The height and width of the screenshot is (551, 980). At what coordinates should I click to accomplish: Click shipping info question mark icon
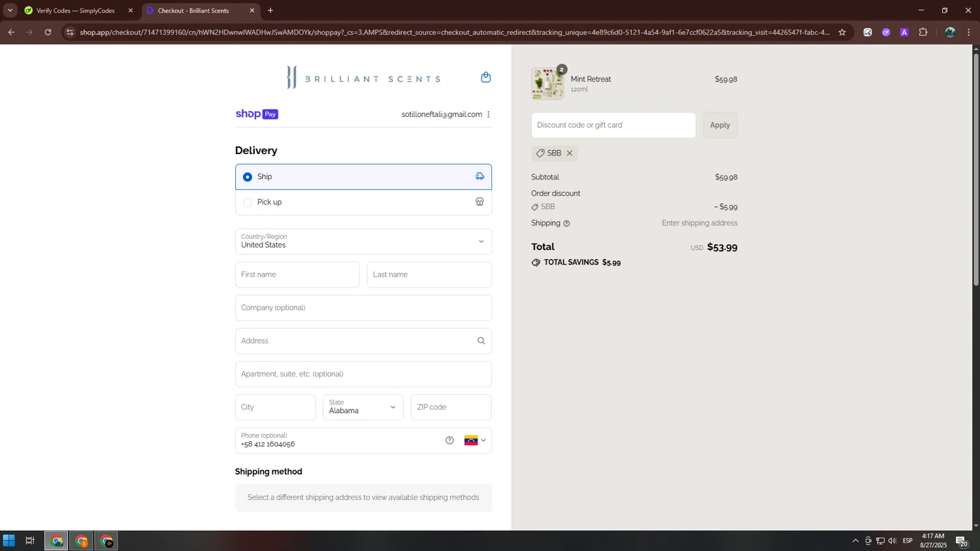tap(566, 223)
